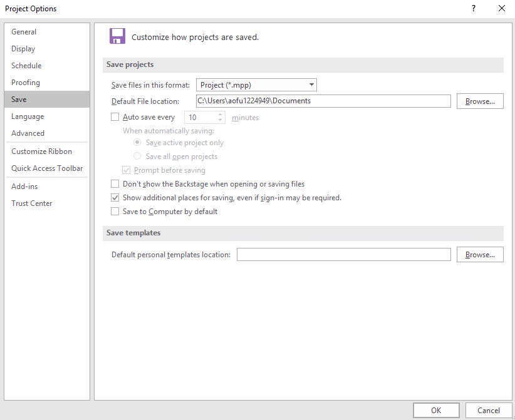Click the 'minutes' label
Viewport: 515px width, 420px height.
point(245,118)
